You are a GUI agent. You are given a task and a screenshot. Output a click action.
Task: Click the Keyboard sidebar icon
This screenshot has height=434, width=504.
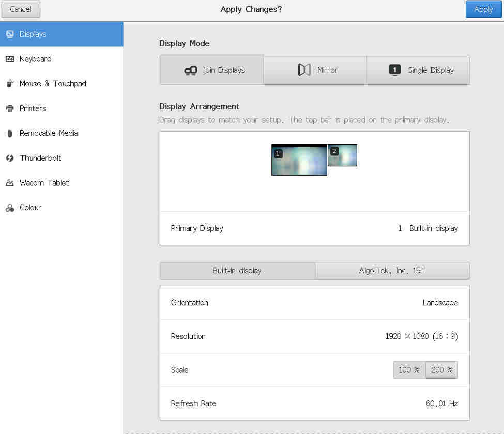pyautogui.click(x=10, y=59)
